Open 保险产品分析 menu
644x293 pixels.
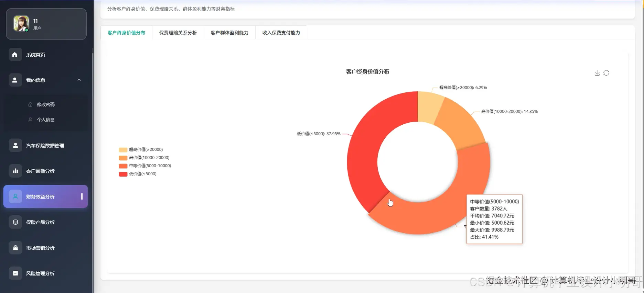tap(46, 222)
